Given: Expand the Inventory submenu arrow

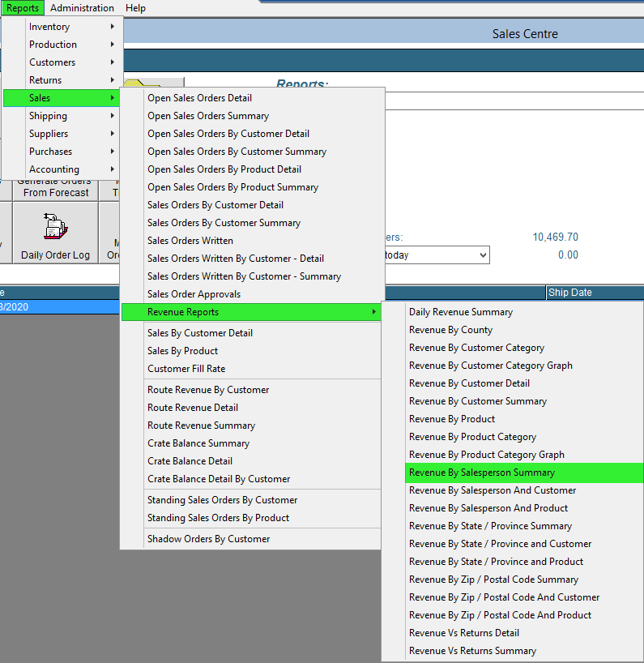Looking at the screenshot, I should click(x=112, y=27).
